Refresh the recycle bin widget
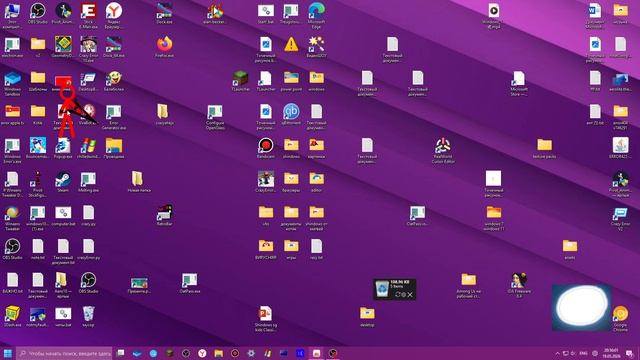Viewport: 640px width, 360px height. pyautogui.click(x=398, y=295)
